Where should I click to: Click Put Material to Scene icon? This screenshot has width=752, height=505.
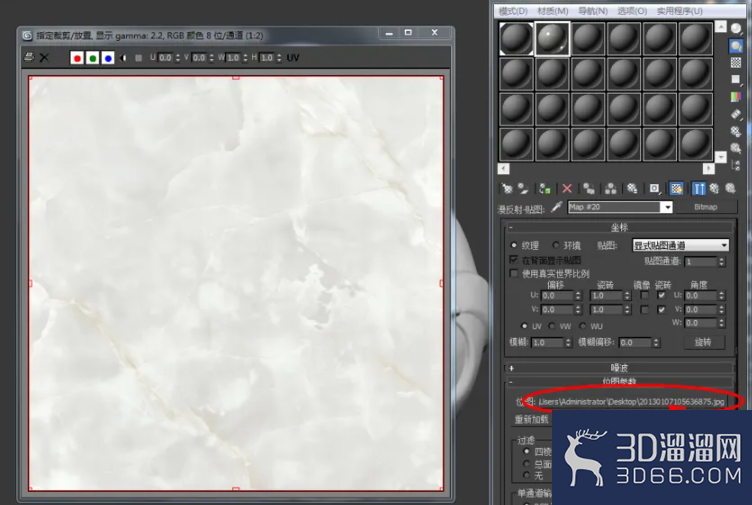point(523,188)
